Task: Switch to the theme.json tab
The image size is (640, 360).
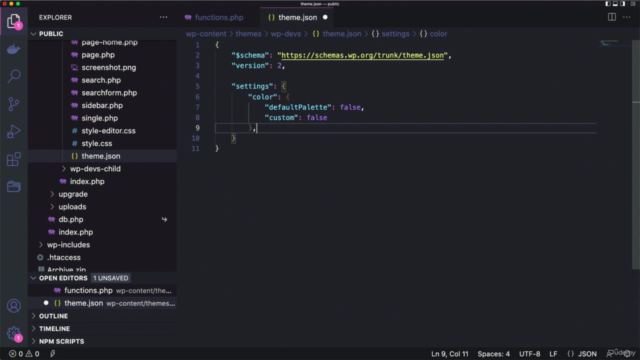Action: click(297, 18)
